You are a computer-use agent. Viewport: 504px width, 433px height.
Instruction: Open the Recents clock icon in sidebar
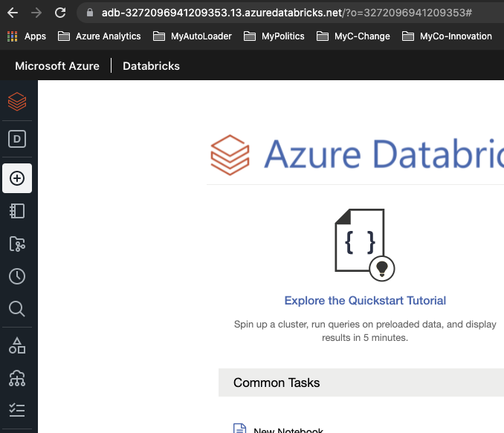17,276
